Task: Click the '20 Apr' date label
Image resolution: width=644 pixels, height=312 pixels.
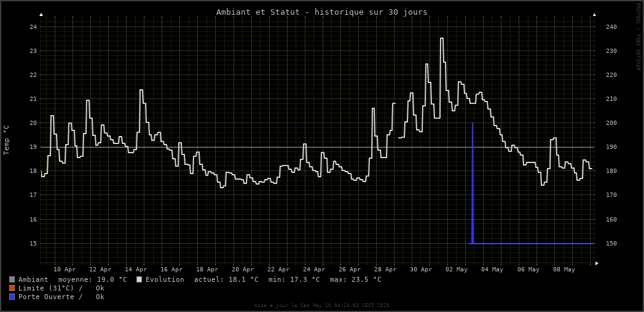Action: point(243,270)
